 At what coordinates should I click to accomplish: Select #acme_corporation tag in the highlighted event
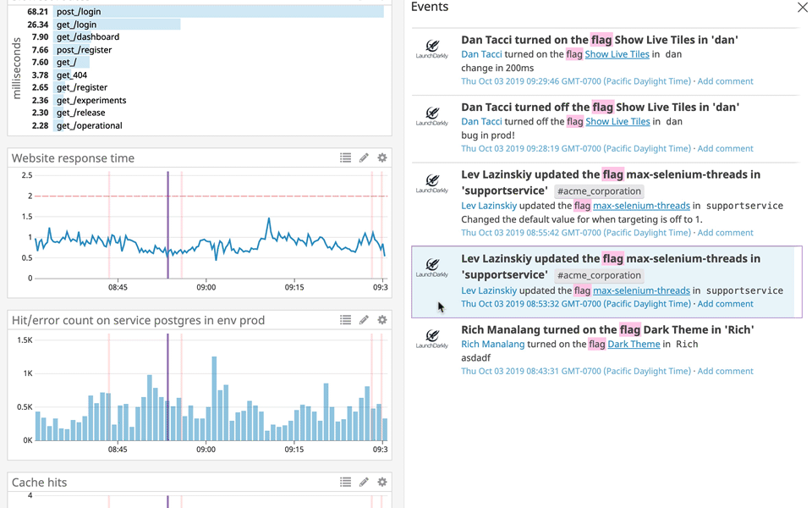tap(599, 275)
